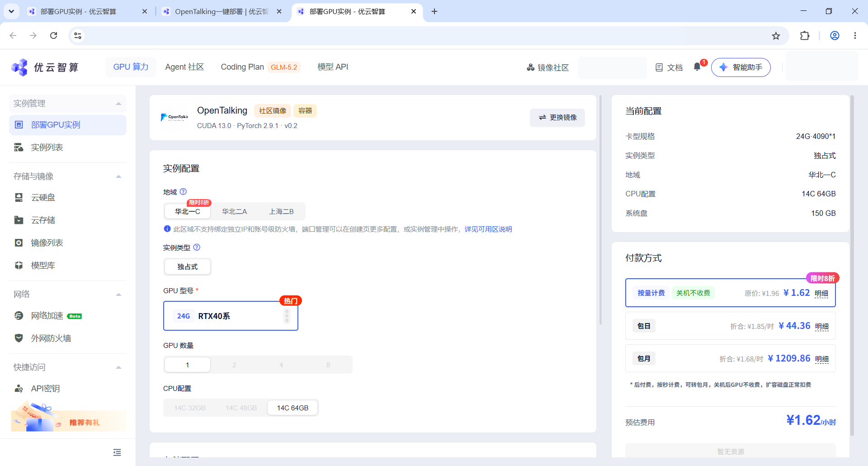This screenshot has width=868, height=466.
Task: Click the 暂无资源 button
Action: coord(730,452)
